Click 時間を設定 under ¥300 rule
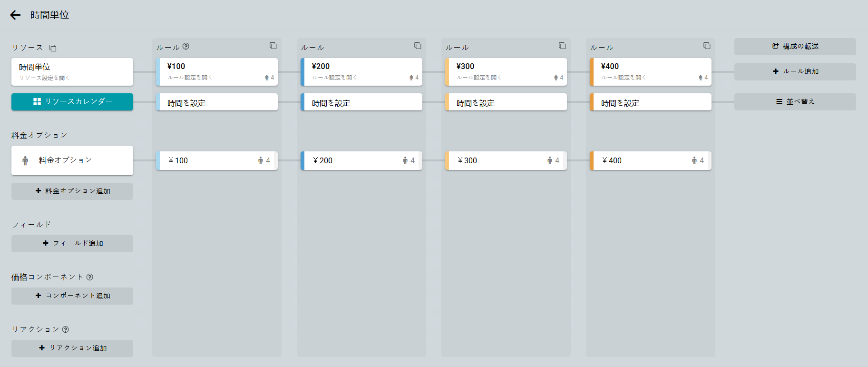The height and width of the screenshot is (367, 868). tap(506, 103)
